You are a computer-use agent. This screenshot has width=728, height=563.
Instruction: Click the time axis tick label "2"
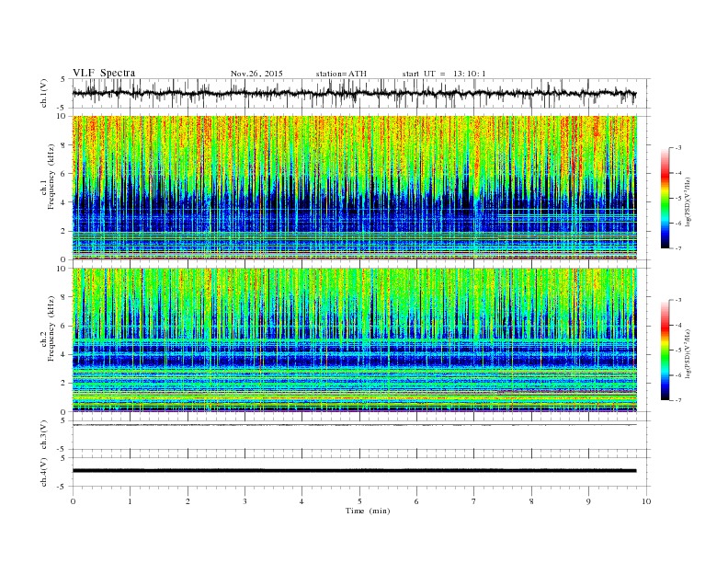coord(188,501)
